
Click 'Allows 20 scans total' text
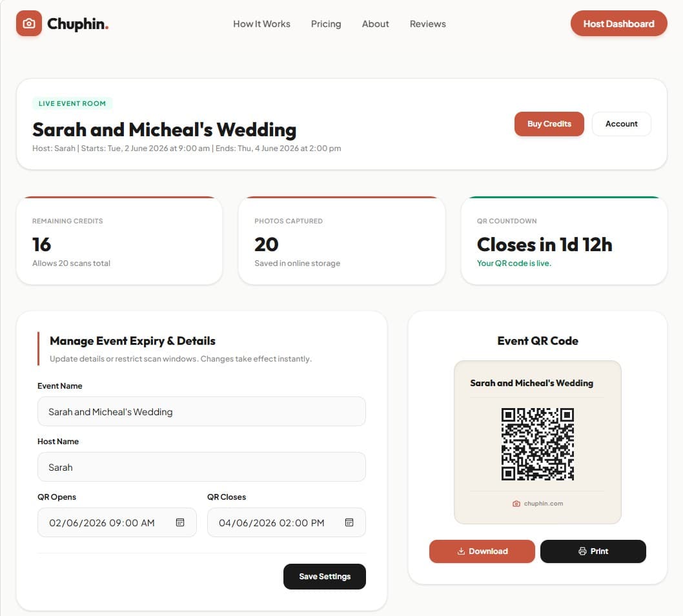point(71,263)
